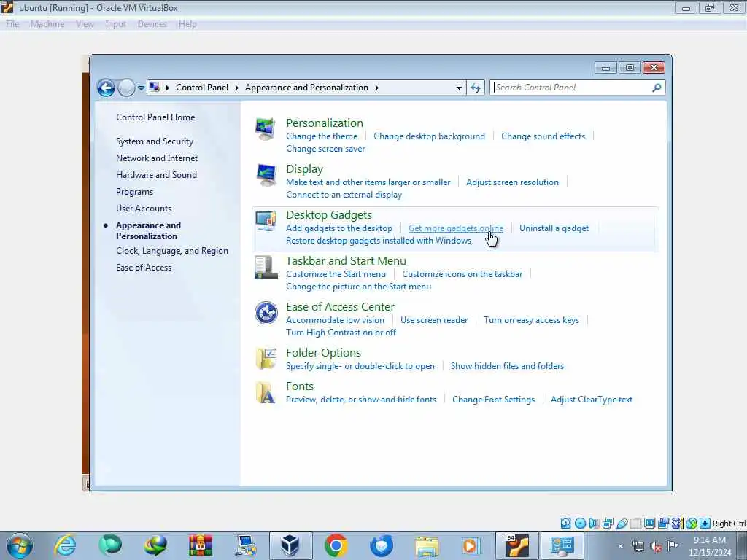Open the VirtualBox Devices menu
Image resolution: width=747 pixels, height=560 pixels.
click(152, 24)
